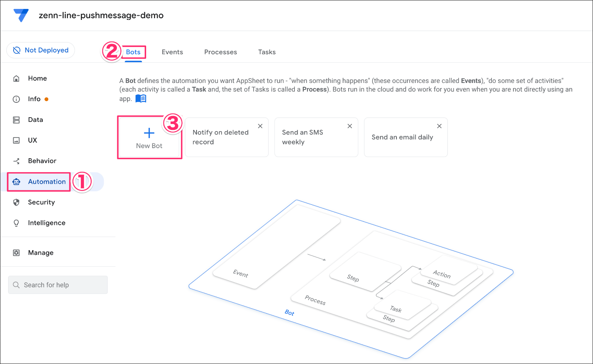
Task: Click the Not Deployed status icon
Action: point(16,50)
